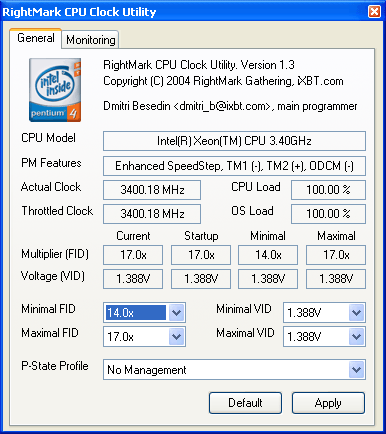This screenshot has height=434, width=386.
Task: Open the Minimal VID dropdown arrow
Action: tap(356, 313)
